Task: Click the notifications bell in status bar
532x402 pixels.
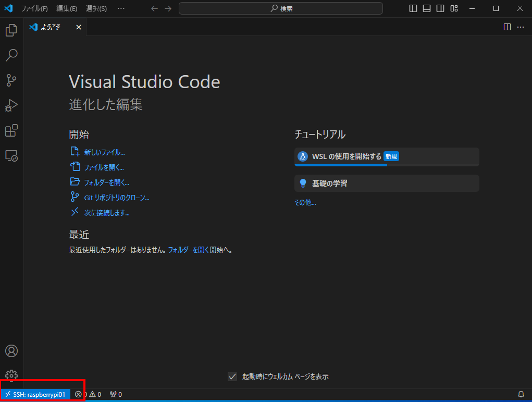Action: click(x=521, y=394)
